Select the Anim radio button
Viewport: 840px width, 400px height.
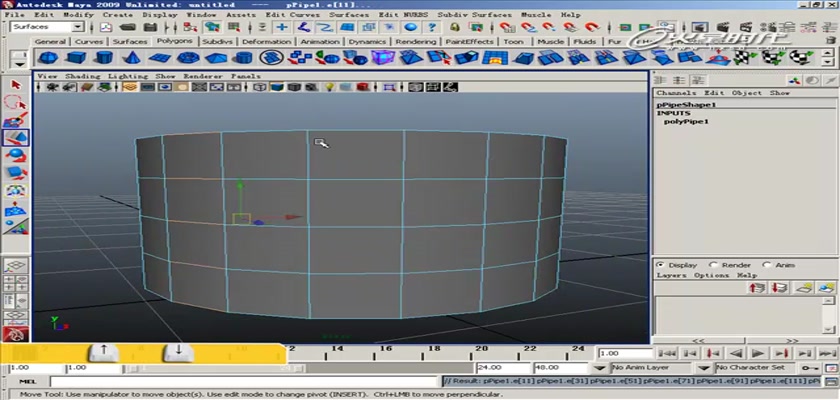tap(766, 265)
